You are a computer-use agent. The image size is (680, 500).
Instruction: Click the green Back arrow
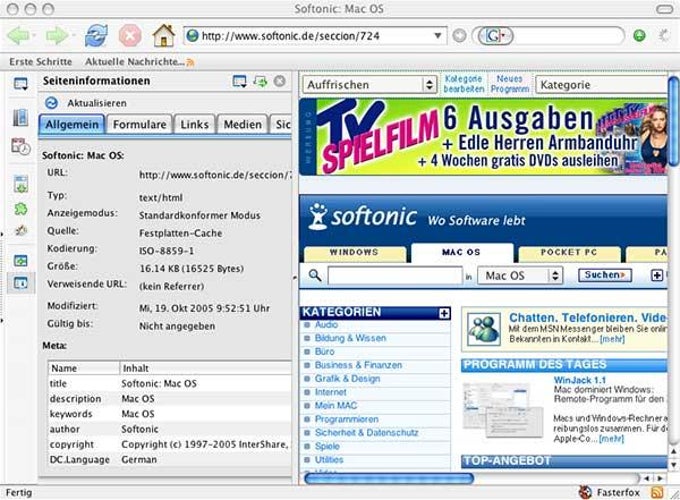coord(18,36)
